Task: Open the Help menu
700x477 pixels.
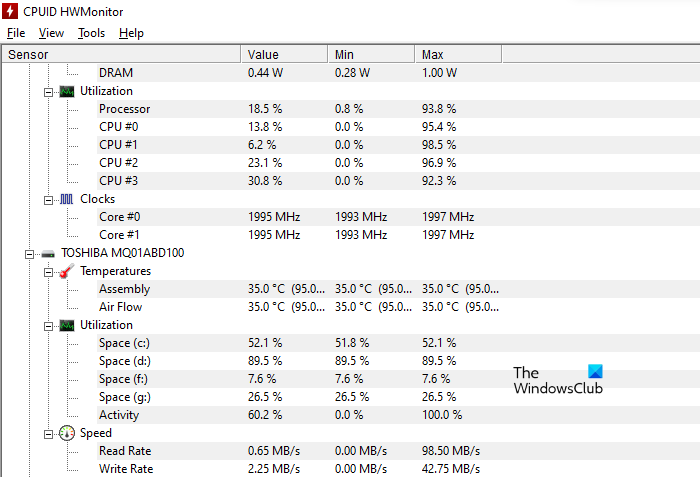Action: coord(131,33)
